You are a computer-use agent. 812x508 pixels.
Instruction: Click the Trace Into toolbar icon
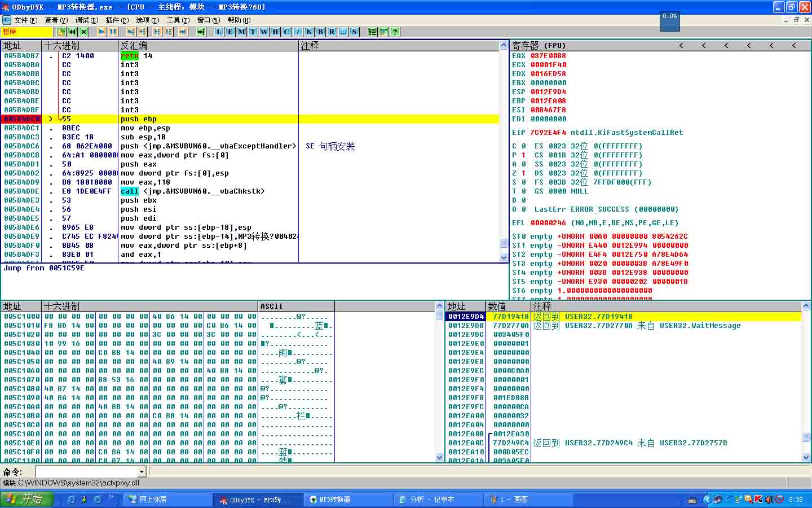point(157,32)
